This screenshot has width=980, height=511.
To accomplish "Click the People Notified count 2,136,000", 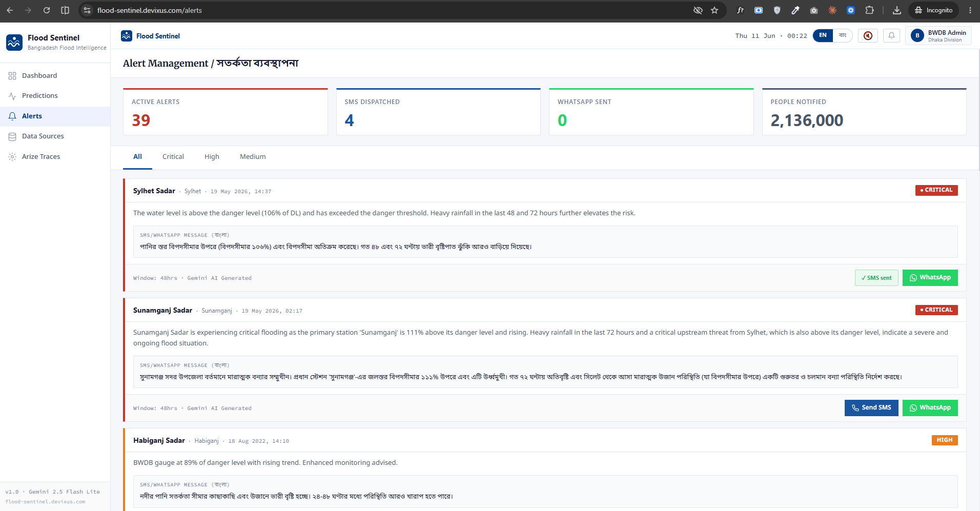I will (x=807, y=120).
